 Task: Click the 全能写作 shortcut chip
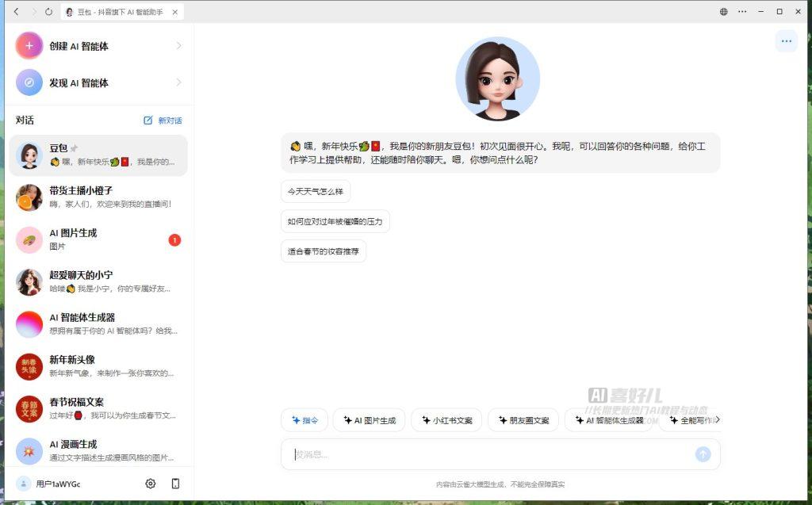click(691, 420)
